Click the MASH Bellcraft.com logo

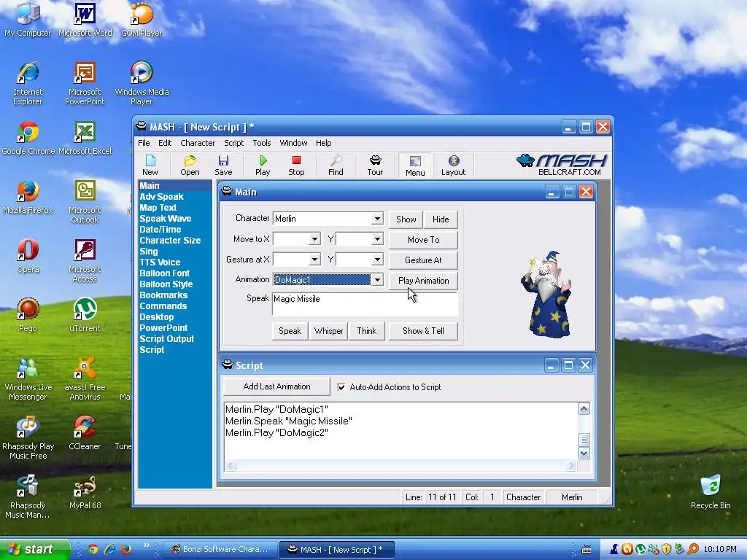[562, 165]
